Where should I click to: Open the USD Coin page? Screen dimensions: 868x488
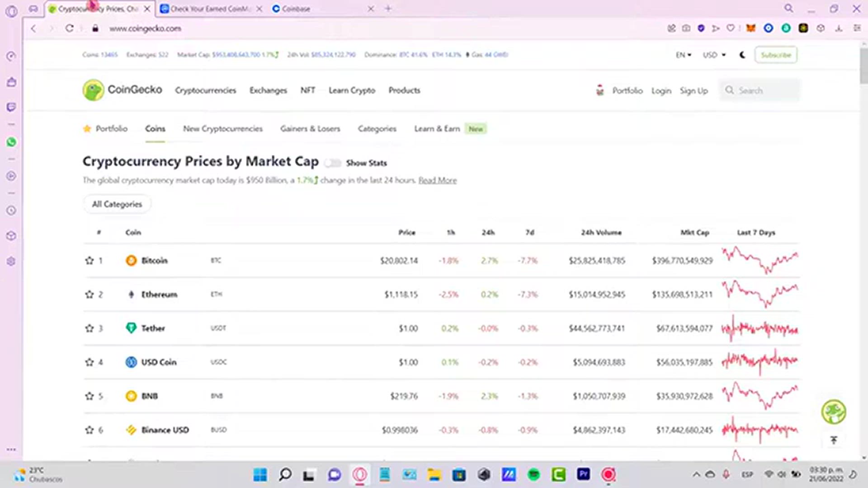click(159, 362)
